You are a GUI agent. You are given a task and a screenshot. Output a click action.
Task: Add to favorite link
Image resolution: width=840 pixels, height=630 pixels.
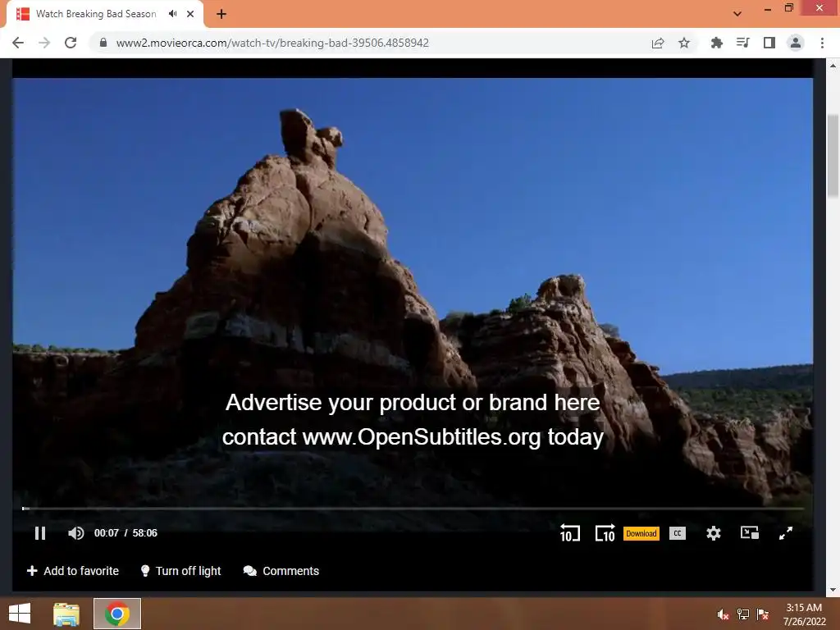[73, 571]
